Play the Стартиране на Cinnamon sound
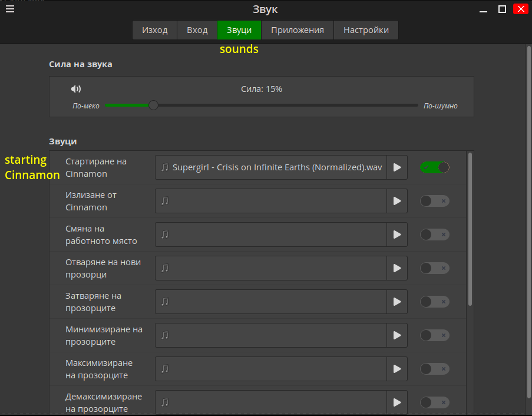532x416 pixels. (397, 167)
